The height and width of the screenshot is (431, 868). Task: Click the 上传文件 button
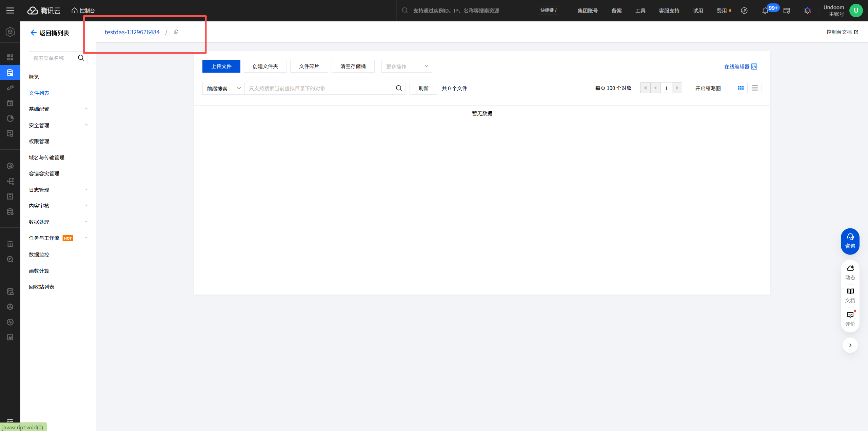pyautogui.click(x=221, y=66)
